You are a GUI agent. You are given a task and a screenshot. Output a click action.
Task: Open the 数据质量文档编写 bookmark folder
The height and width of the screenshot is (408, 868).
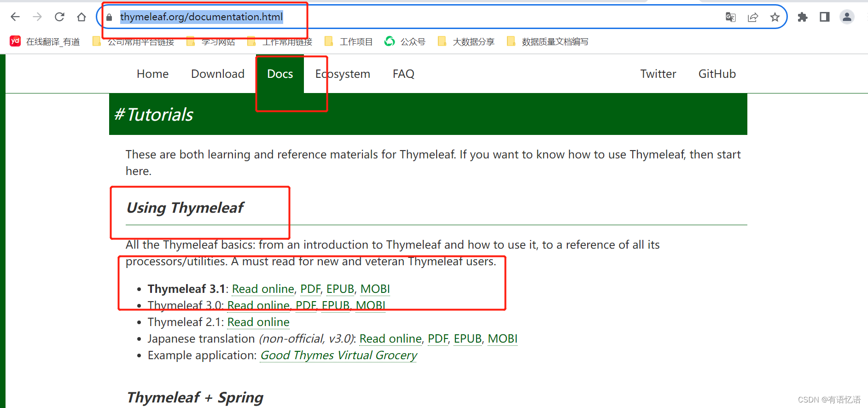(x=548, y=41)
